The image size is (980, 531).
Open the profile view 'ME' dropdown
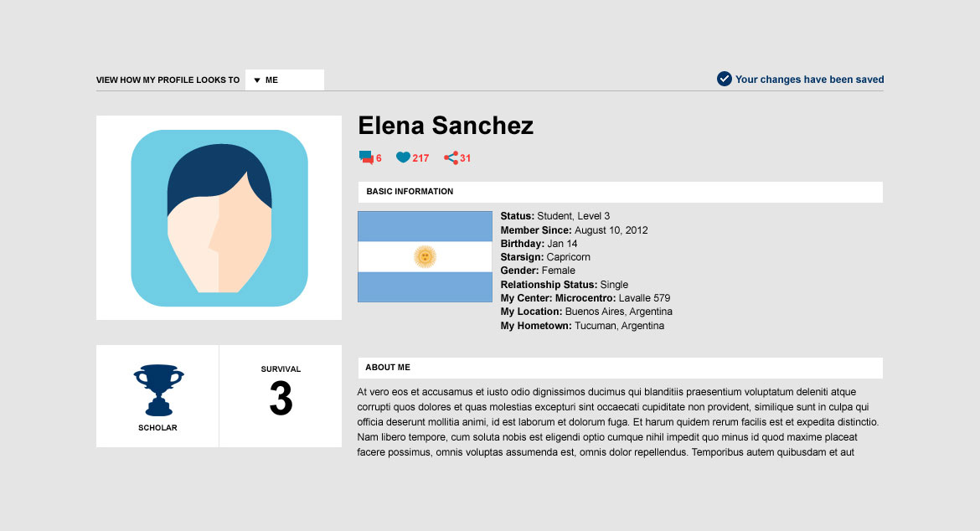coord(285,80)
